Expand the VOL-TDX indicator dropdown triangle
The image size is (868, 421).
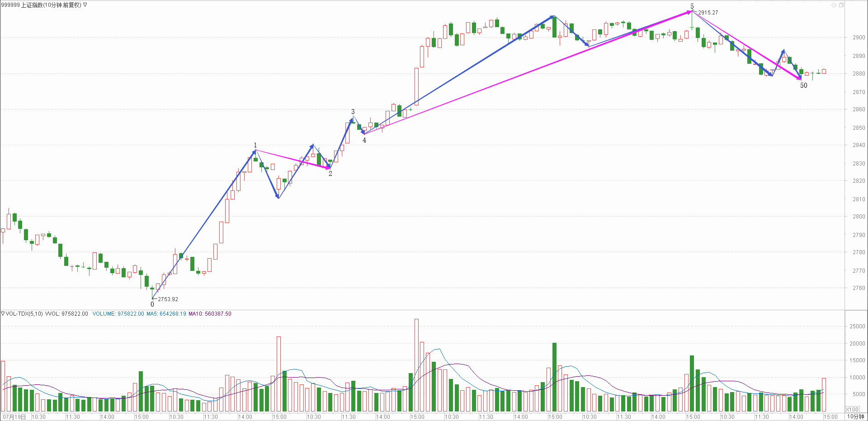3,313
